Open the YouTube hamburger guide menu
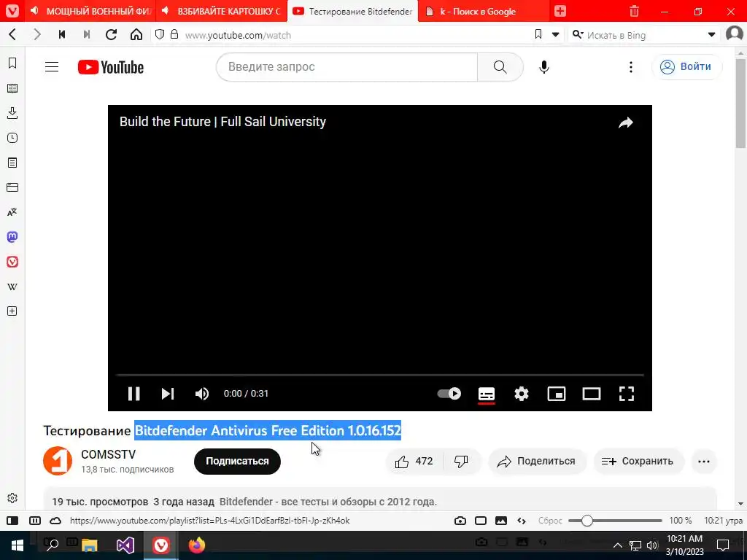This screenshot has height=560, width=747. click(52, 66)
